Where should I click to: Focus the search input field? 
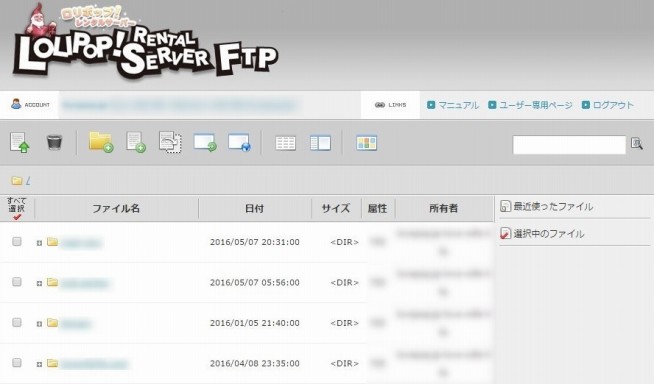569,145
